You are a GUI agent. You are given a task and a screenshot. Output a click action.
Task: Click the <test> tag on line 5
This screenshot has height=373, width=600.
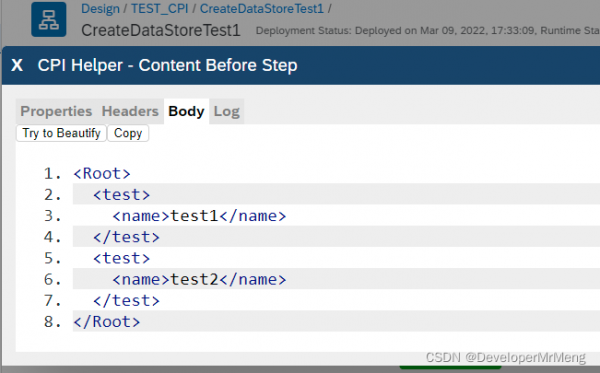[x=122, y=258]
